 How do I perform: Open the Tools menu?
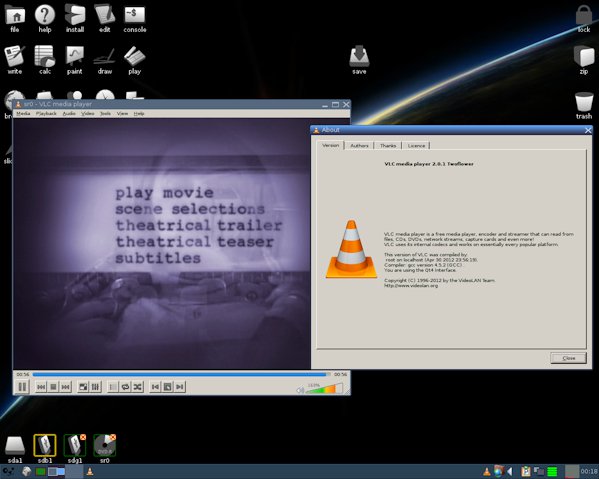(105, 113)
